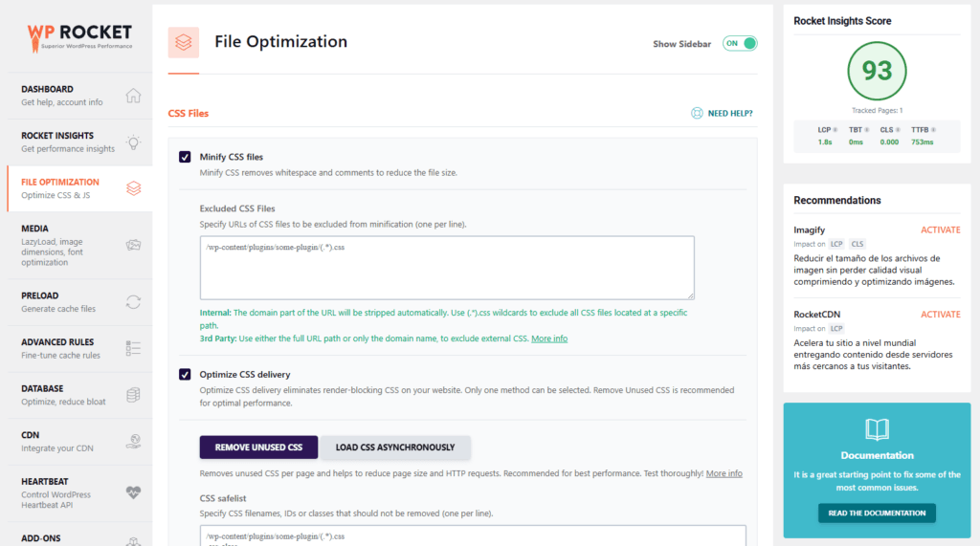Uncheck the Optimize CSS delivery checkbox
The image size is (980, 546).
tap(185, 374)
